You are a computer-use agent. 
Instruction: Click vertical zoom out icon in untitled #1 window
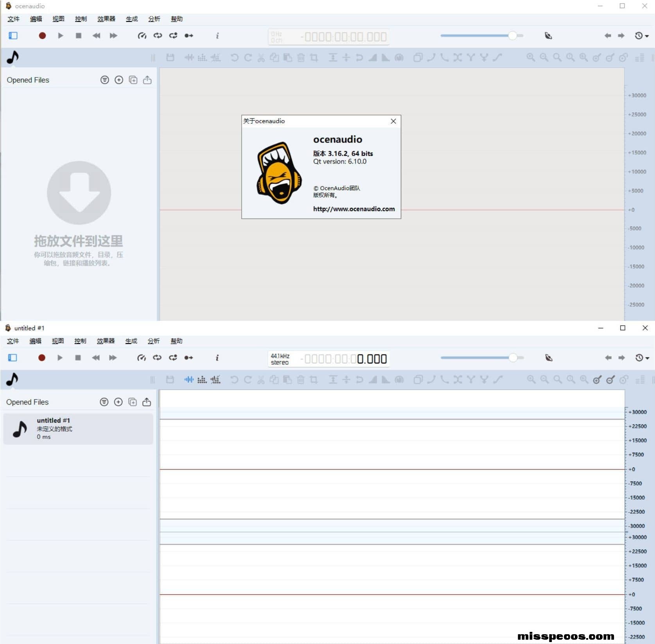tap(610, 380)
